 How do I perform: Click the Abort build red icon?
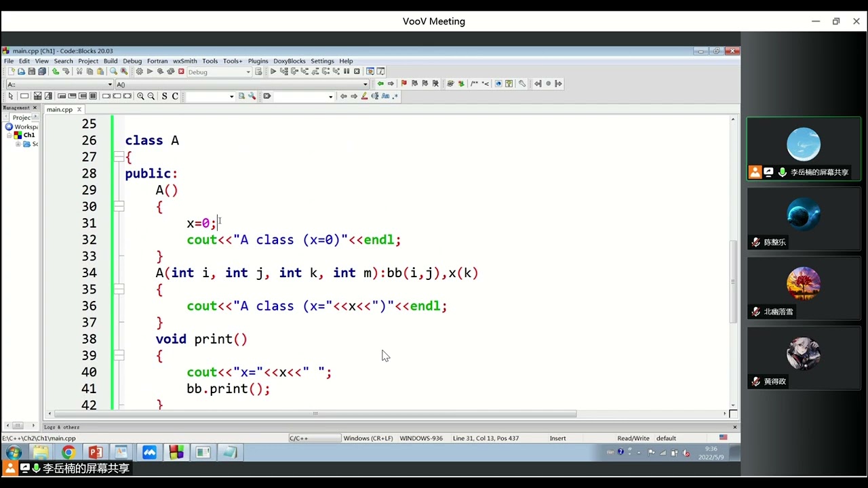pyautogui.click(x=181, y=71)
